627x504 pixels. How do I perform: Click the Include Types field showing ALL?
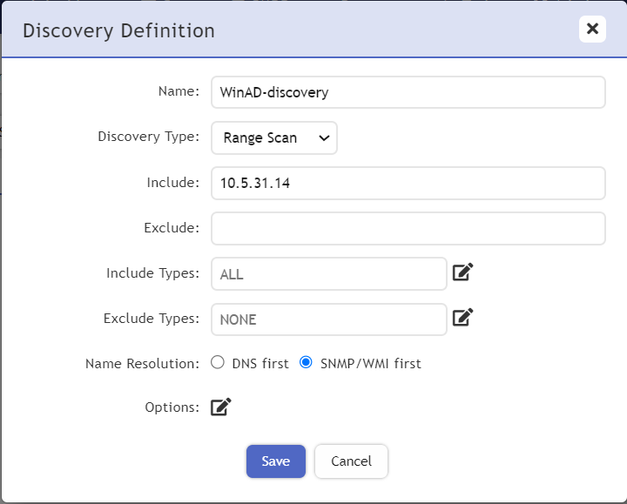pos(328,273)
